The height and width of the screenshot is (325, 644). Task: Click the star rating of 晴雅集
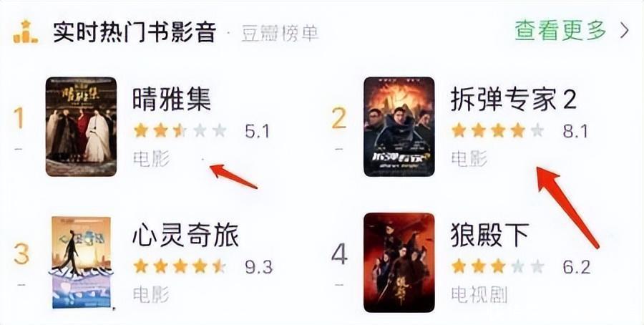coord(180,131)
